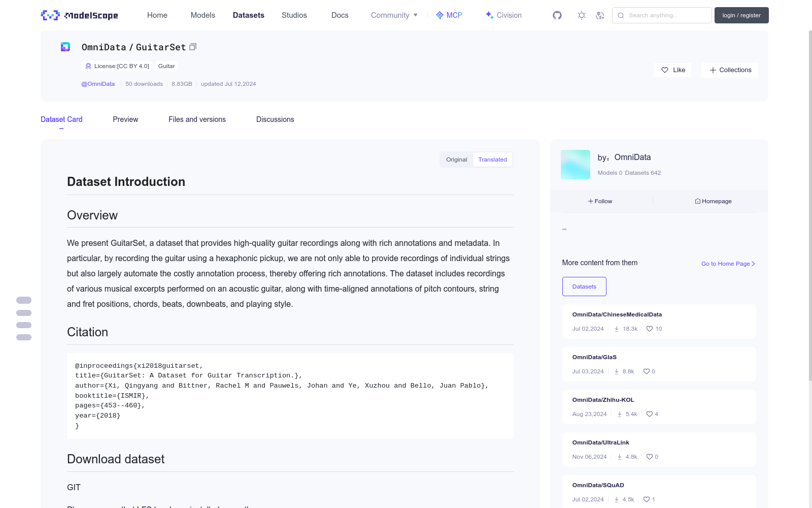Click download icon on Zhihu-KOL card
The image size is (812, 508).
click(620, 414)
